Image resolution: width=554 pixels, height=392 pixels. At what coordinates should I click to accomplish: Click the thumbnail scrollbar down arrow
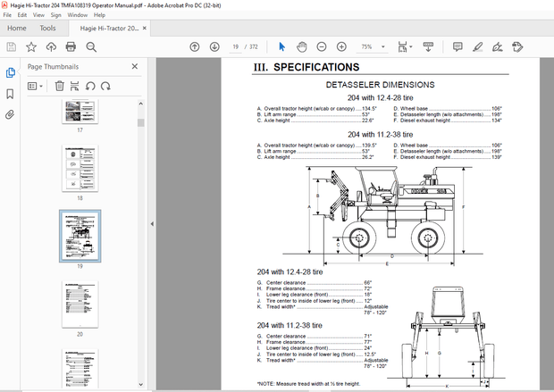140,385
